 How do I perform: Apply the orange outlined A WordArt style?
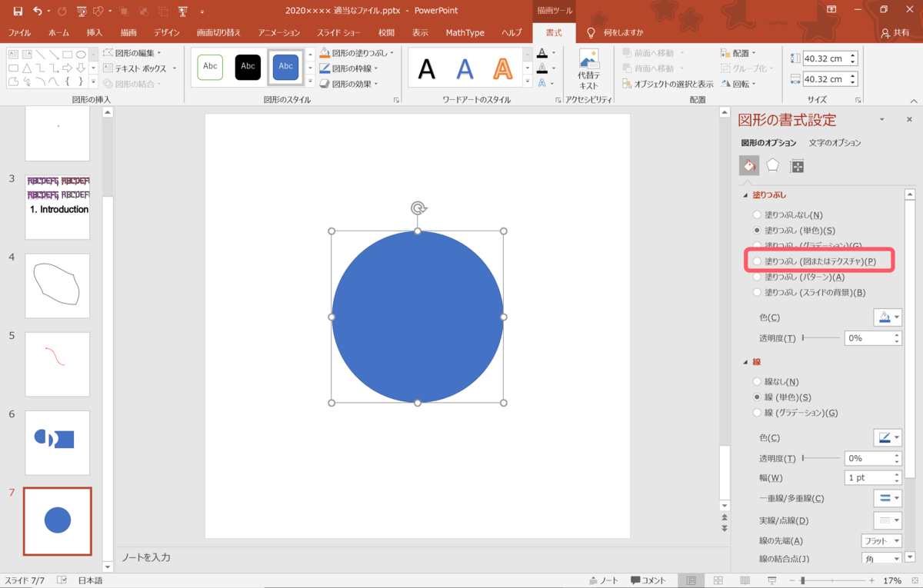point(502,69)
